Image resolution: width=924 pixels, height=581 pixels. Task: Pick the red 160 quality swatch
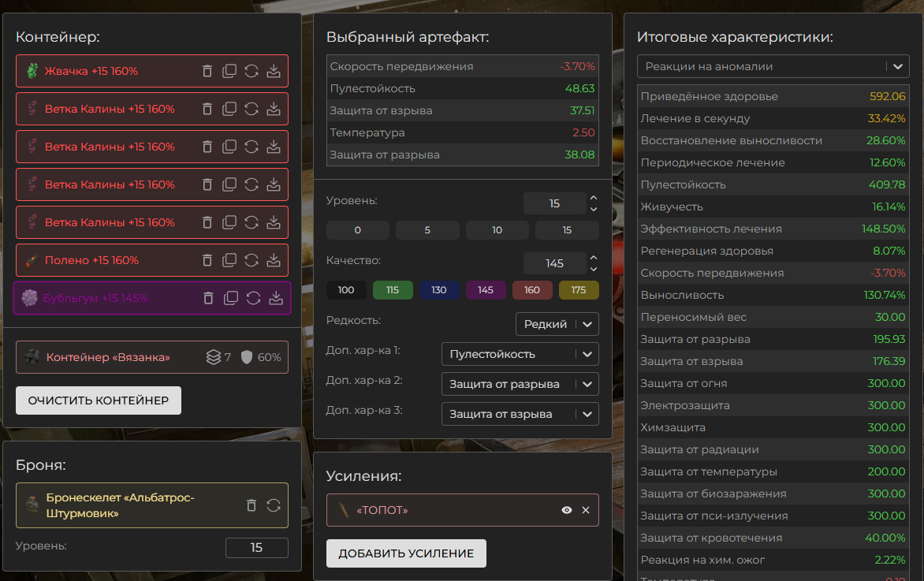point(532,290)
